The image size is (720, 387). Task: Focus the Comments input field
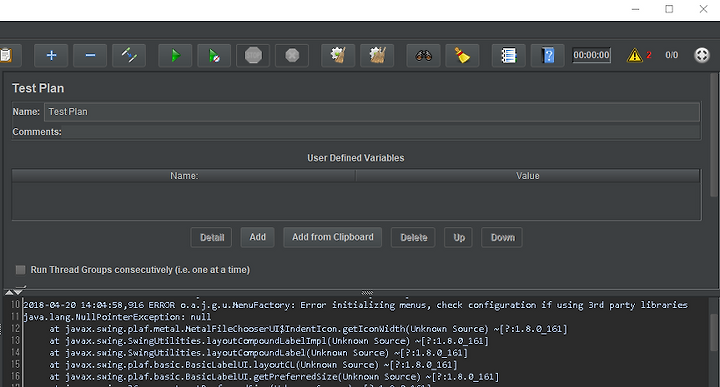[381, 132]
